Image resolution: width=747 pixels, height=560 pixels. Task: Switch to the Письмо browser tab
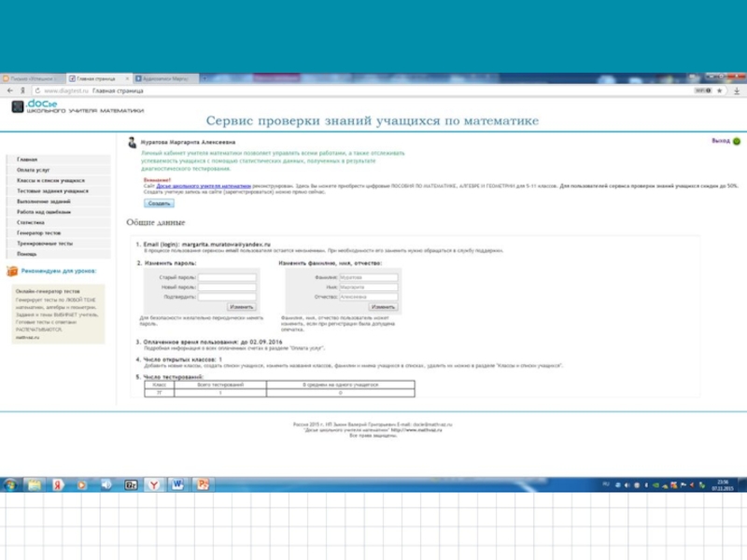point(33,78)
